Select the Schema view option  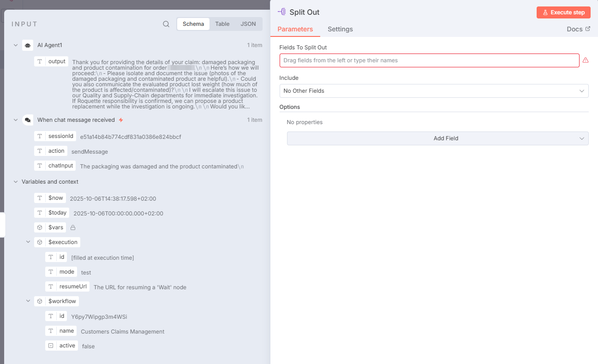(x=193, y=24)
